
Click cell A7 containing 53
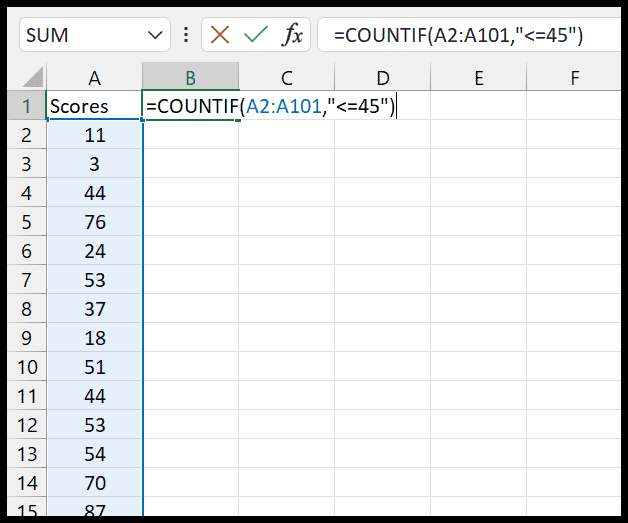point(95,280)
